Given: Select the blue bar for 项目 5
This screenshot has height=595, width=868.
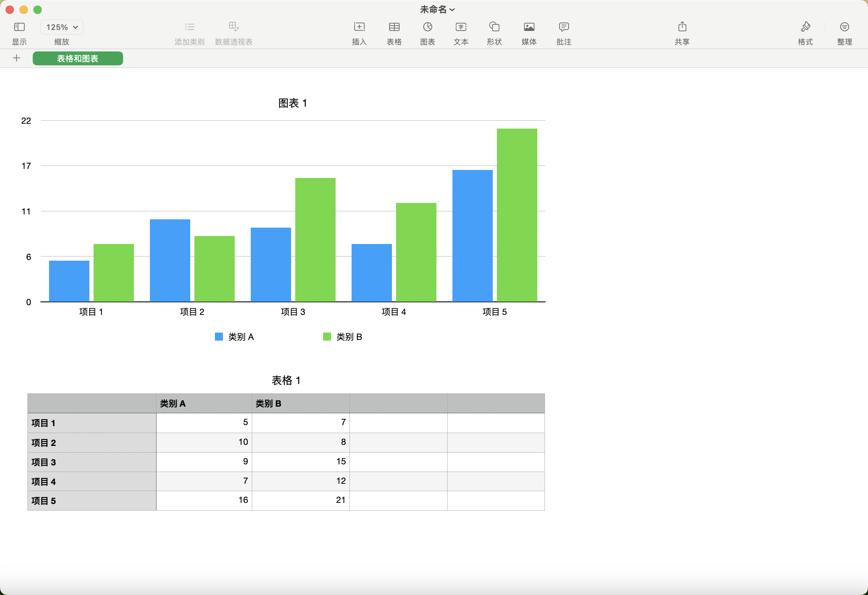Looking at the screenshot, I should point(472,236).
